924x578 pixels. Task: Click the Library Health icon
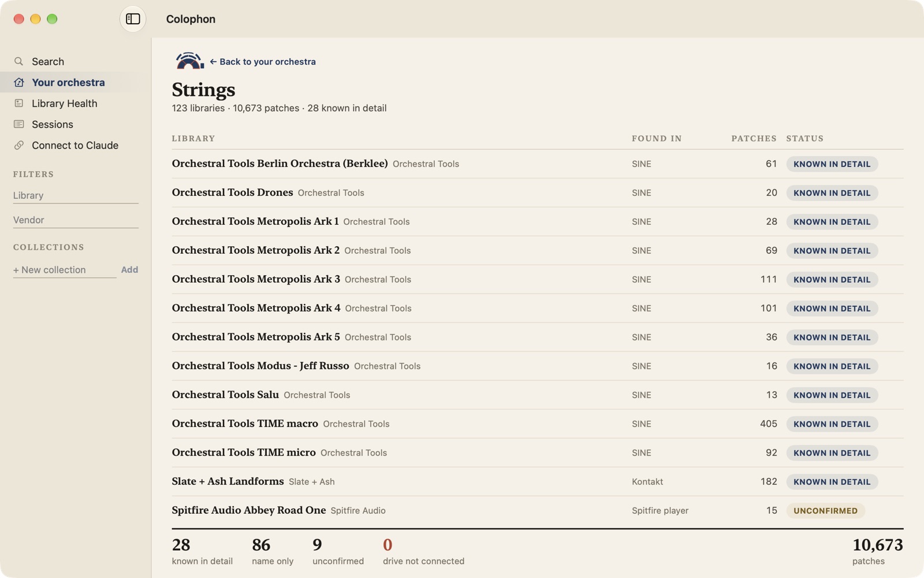click(x=19, y=103)
